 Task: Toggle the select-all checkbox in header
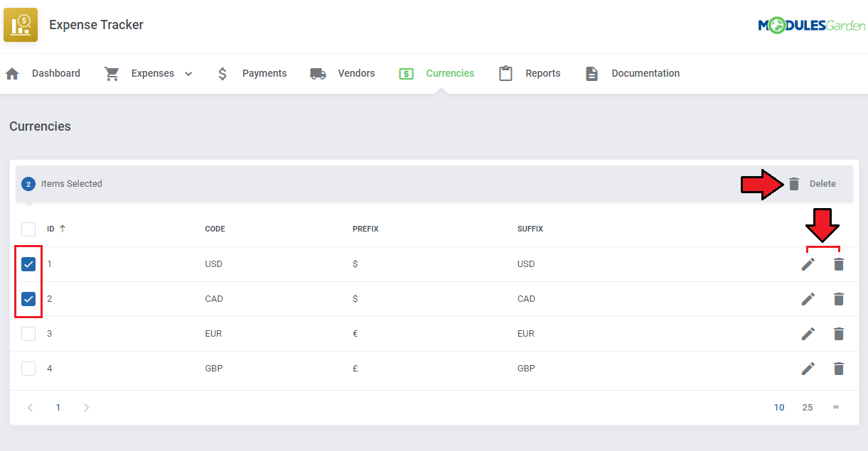click(28, 229)
